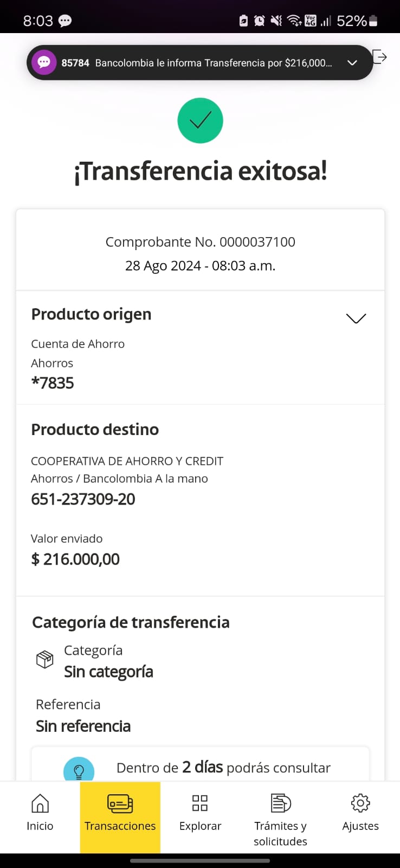
Task: Open the Bancolombia transfer notification banner
Action: point(196,63)
